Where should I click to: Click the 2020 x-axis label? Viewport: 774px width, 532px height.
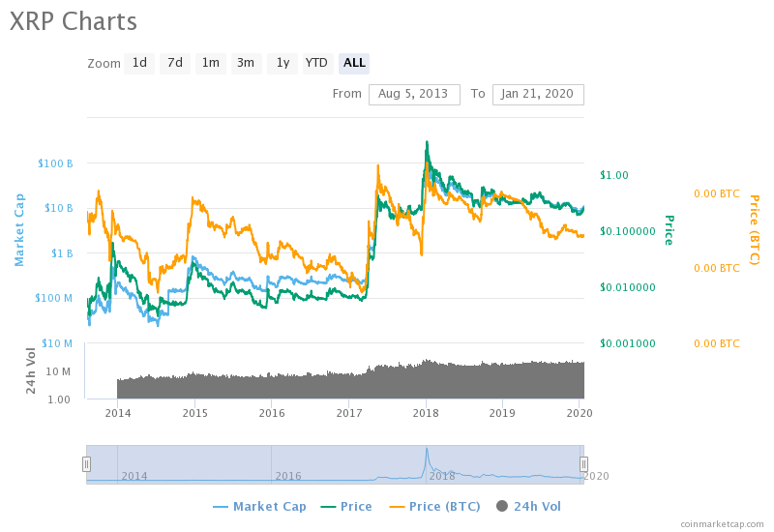[x=580, y=413]
